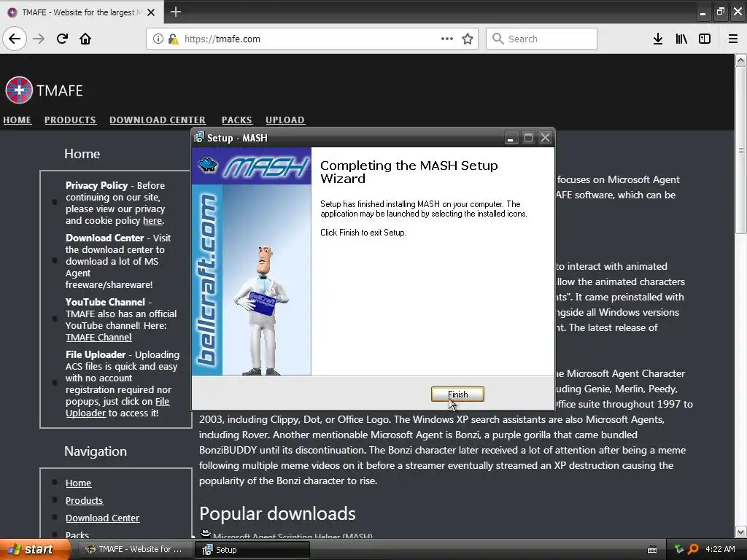Click the browser Back arrow button
Screen dimensions: 747x560
[x=15, y=39]
